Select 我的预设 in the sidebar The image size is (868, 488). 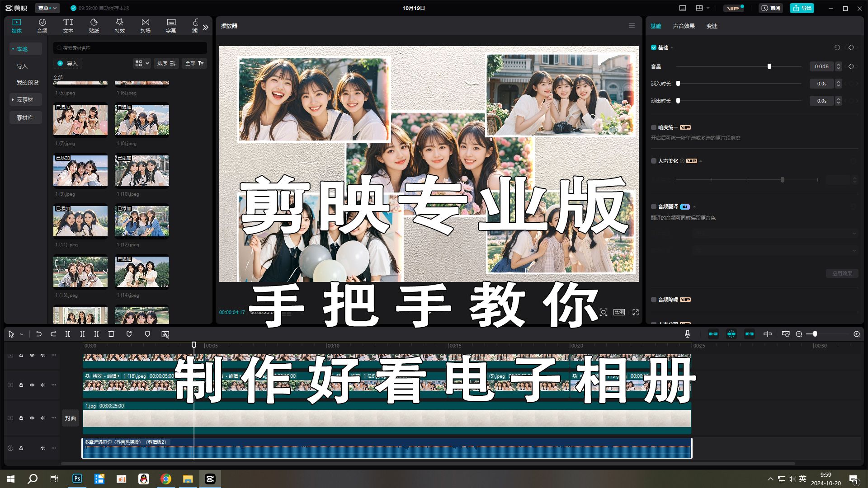tap(28, 82)
